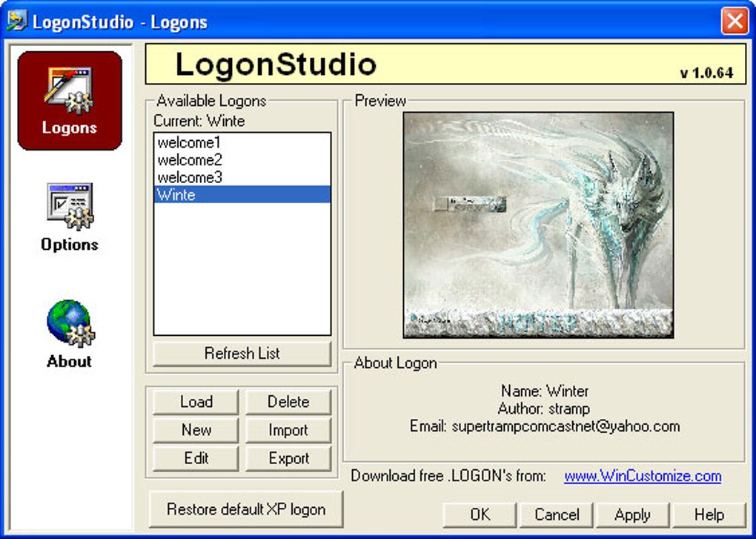Open the About globe icon

click(x=70, y=334)
